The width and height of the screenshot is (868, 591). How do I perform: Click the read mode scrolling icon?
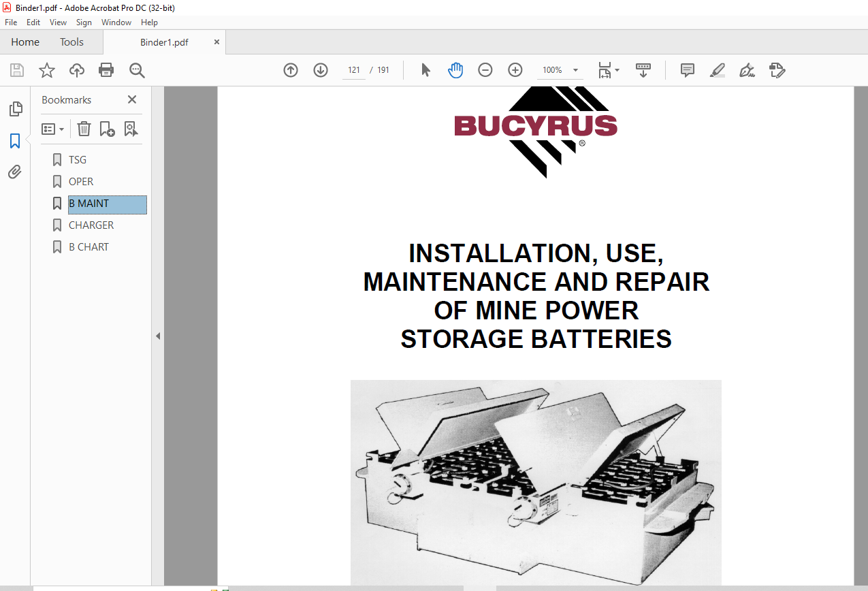pyautogui.click(x=643, y=70)
